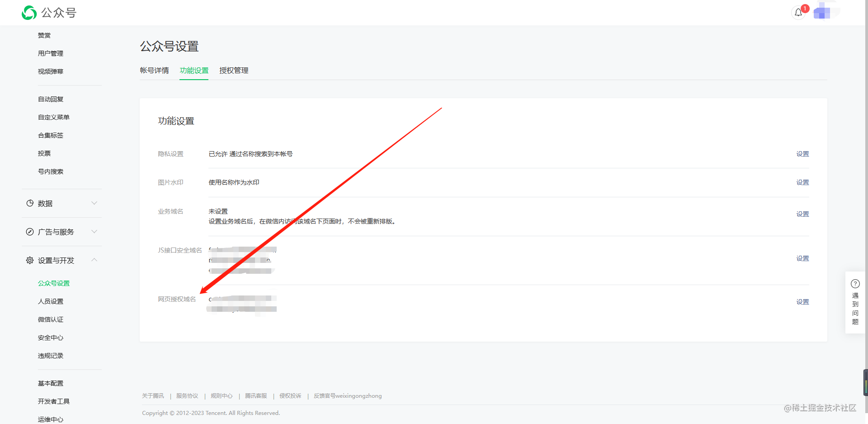
Task: Open 人员设置 in the sidebar
Action: tap(51, 301)
